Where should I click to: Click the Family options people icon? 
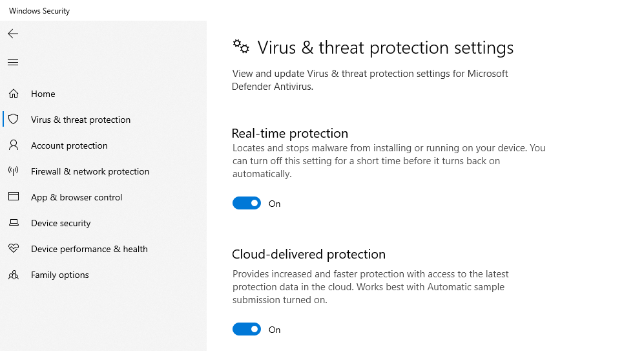[x=14, y=275]
